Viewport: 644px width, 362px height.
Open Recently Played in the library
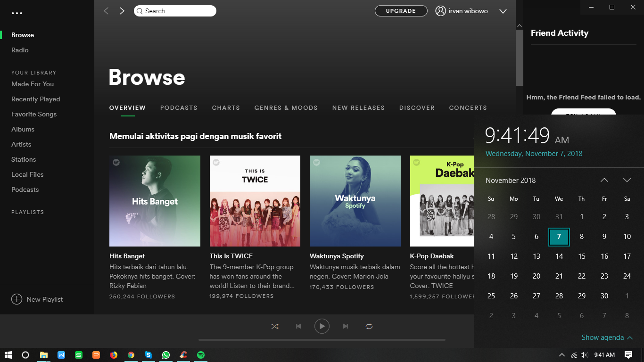tap(36, 99)
